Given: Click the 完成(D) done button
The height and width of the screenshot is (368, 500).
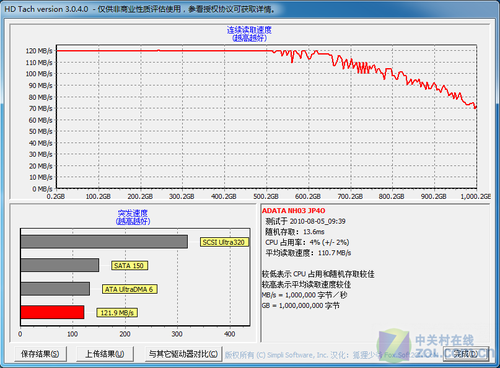Looking at the screenshot, I should (x=466, y=353).
